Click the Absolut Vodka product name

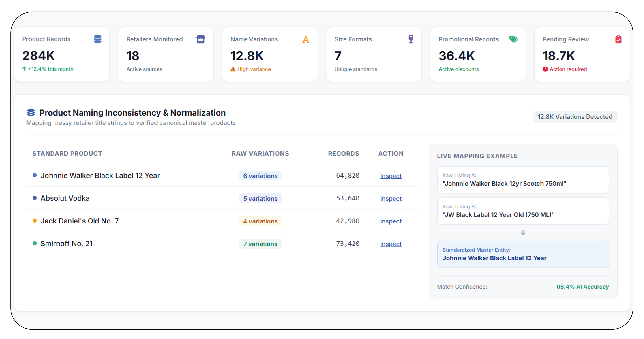[65, 198]
